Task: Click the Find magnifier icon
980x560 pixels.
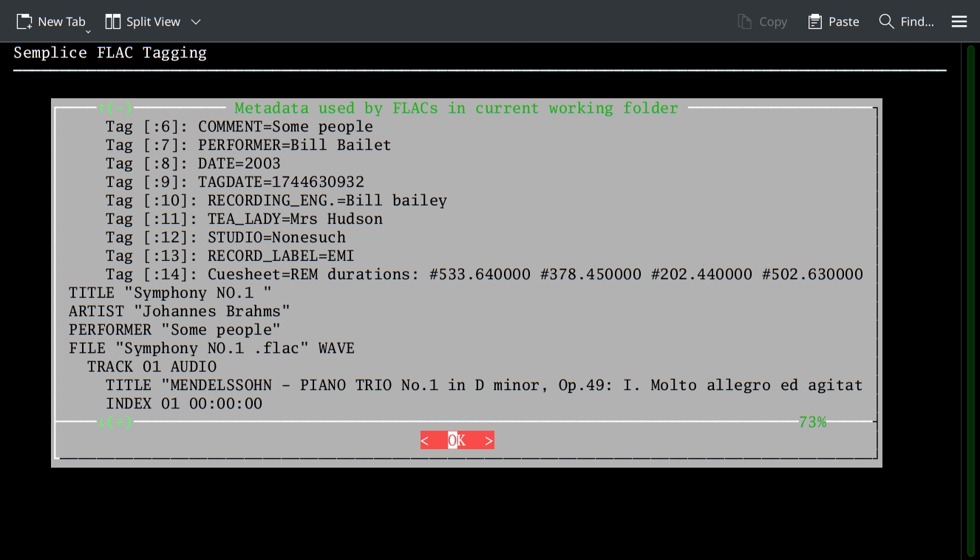Action: pos(886,21)
